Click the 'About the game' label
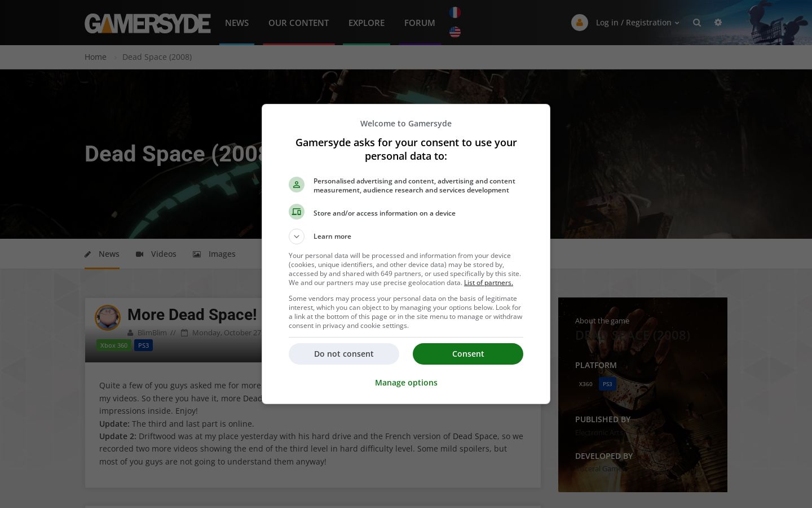The width and height of the screenshot is (812, 508). (x=602, y=321)
